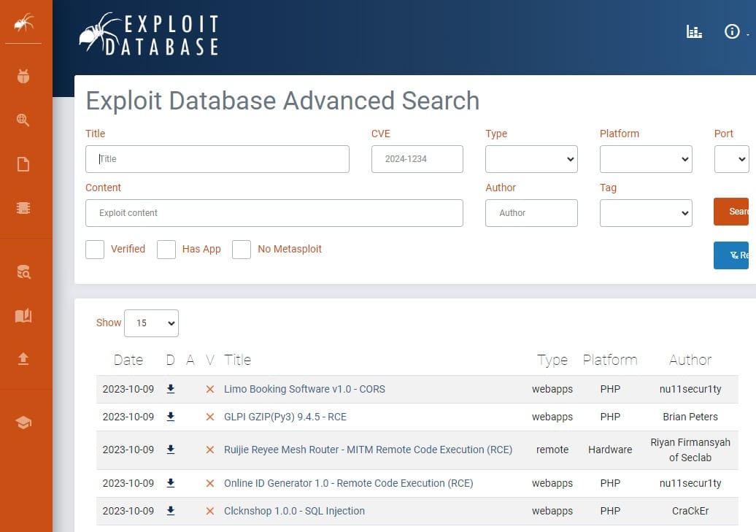Screen dimensions: 756x532
Task: Filter by remote type in Ruijie row
Action: [552, 450]
